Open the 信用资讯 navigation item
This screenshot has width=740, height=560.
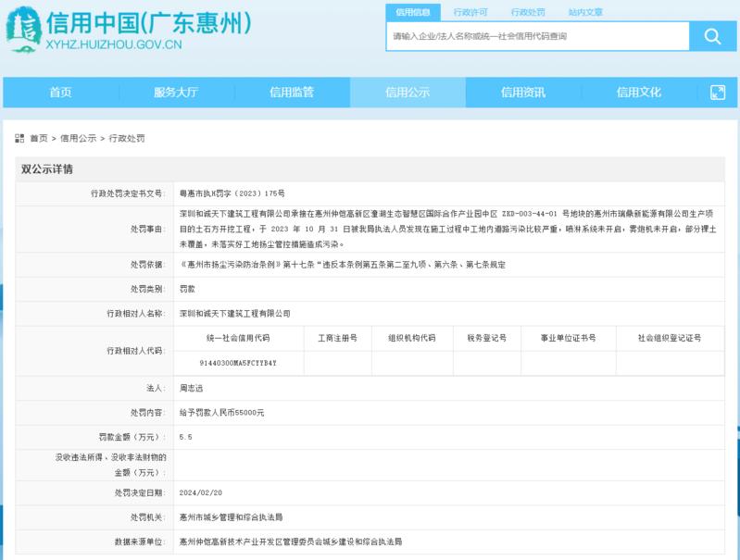pos(523,92)
